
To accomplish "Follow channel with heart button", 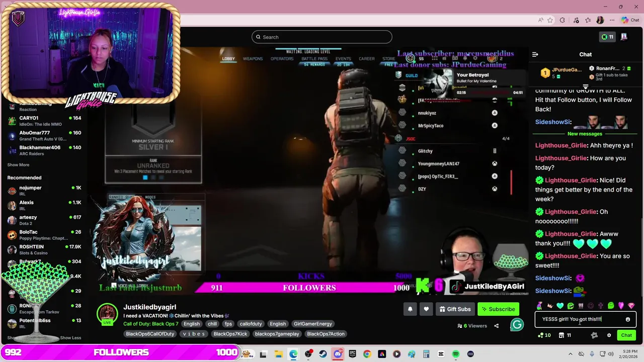I will 426,309.
